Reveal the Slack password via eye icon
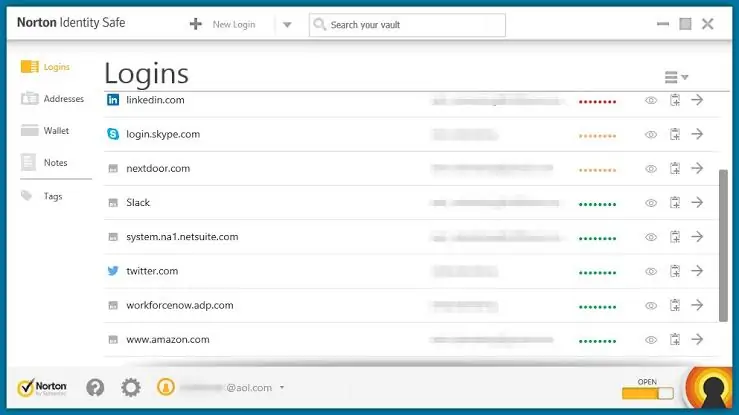 click(x=651, y=203)
